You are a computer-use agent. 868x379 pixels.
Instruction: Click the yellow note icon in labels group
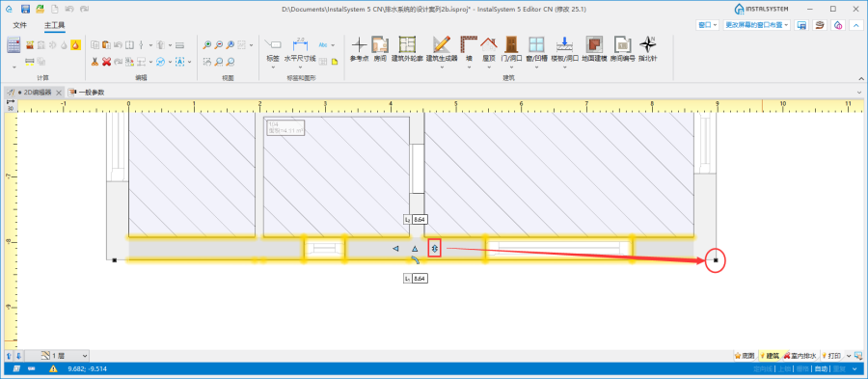pos(335,62)
